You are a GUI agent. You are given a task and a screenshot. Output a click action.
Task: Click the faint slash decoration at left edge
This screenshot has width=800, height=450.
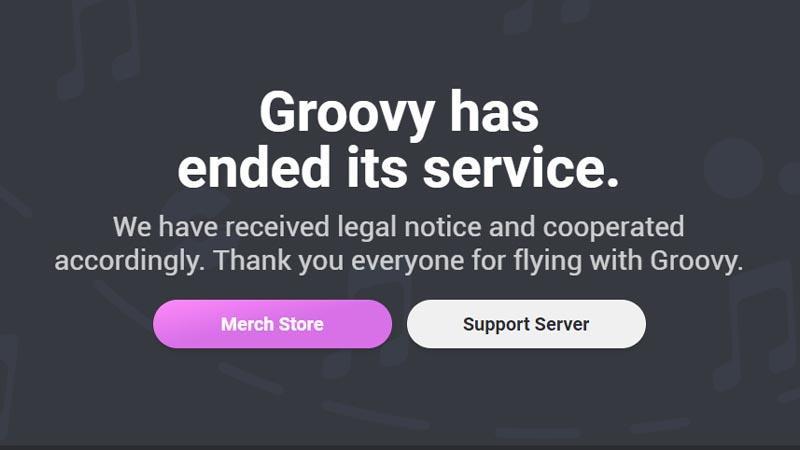coord(14,203)
